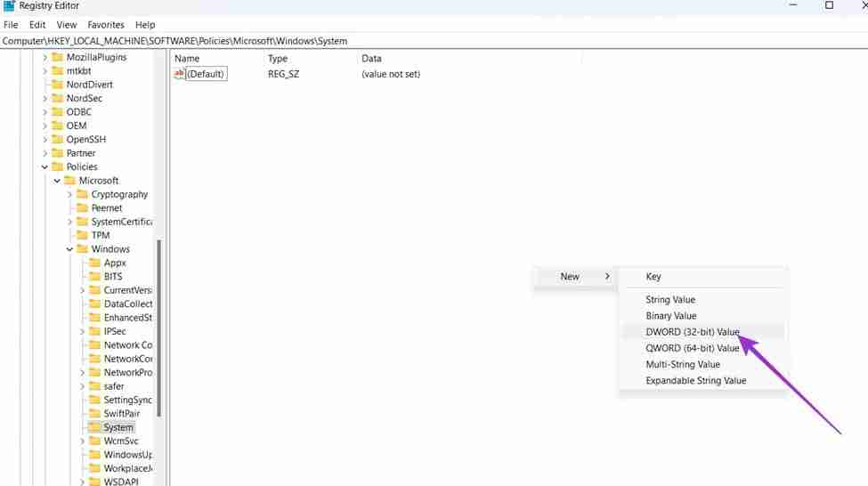
Task: Select String Value in the New submenu
Action: tap(703, 299)
